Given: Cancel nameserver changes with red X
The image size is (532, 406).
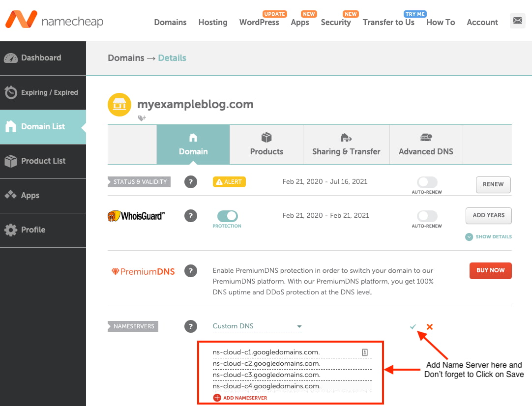Looking at the screenshot, I should click(430, 327).
